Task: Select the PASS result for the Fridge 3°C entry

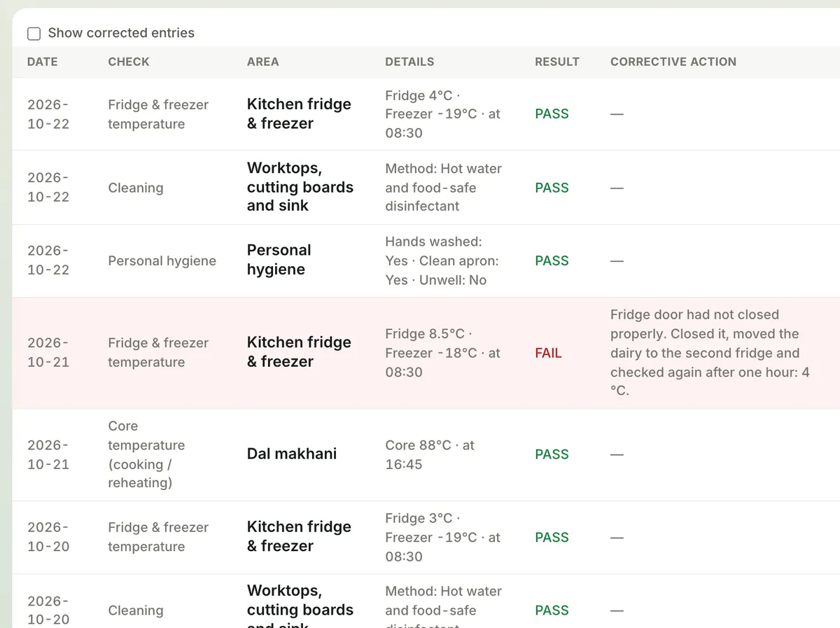Action: click(552, 538)
